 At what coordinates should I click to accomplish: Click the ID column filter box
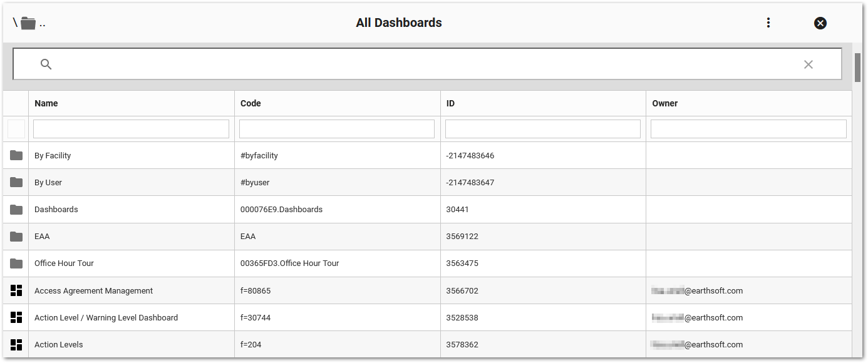tap(542, 128)
